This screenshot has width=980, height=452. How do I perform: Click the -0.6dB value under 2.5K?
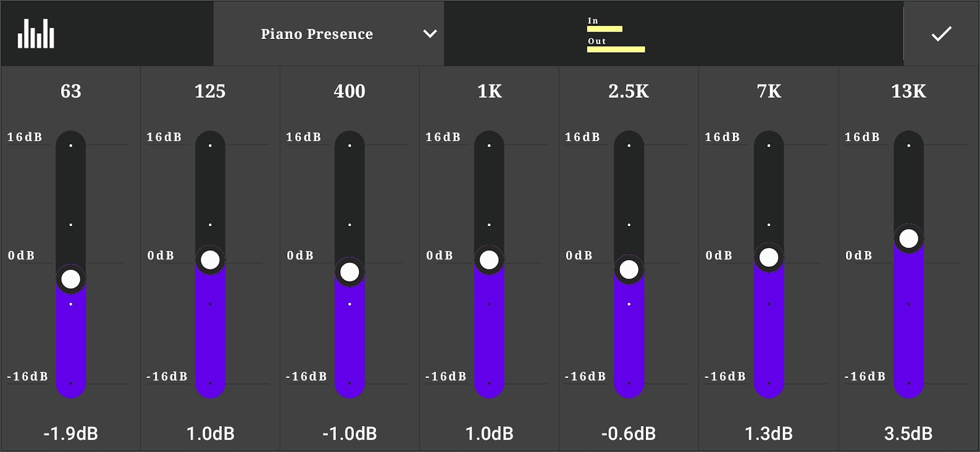tap(628, 433)
